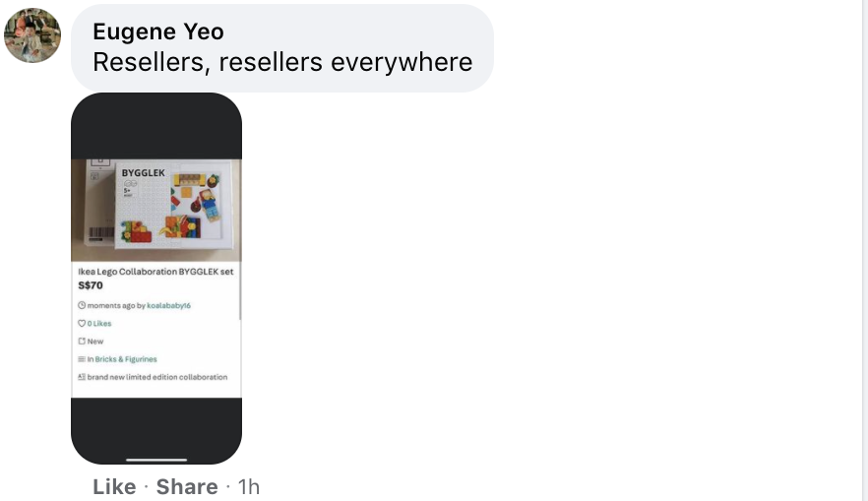The image size is (868, 501).
Task: Click the heart icon beside 0 Likes
Action: (82, 323)
